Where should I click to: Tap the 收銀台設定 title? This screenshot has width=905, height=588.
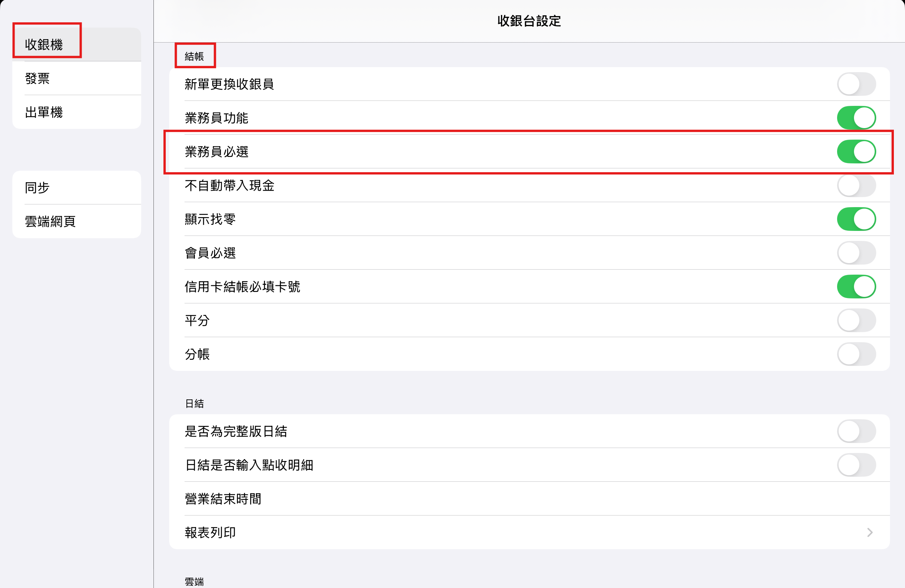[529, 21]
